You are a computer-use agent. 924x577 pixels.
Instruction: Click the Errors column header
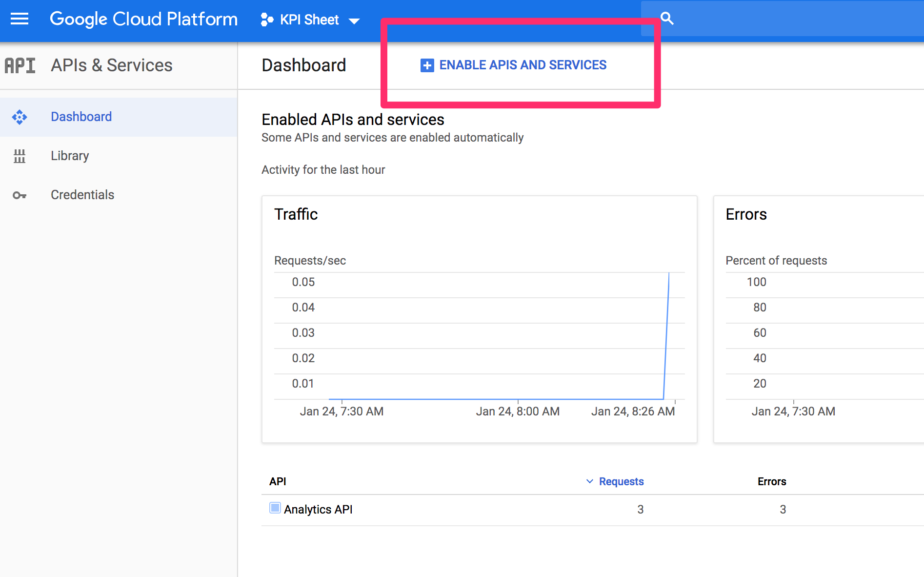click(772, 481)
